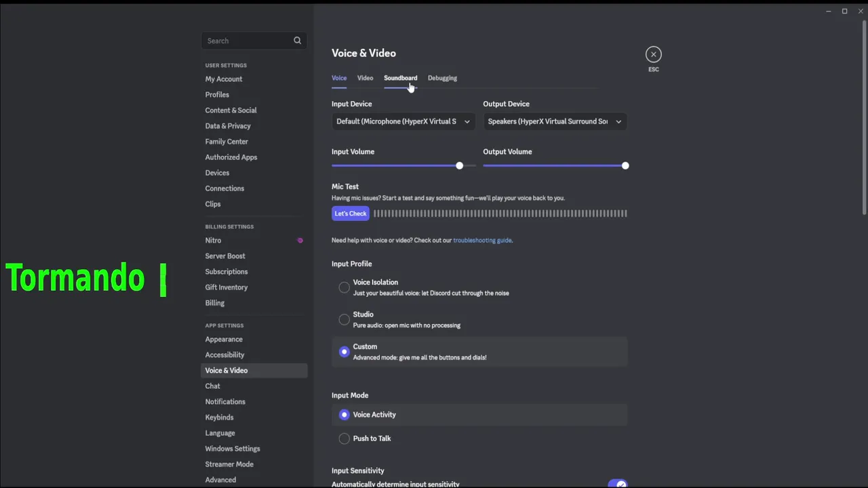
Task: Select Voice & Video in sidebar
Action: pyautogui.click(x=254, y=371)
